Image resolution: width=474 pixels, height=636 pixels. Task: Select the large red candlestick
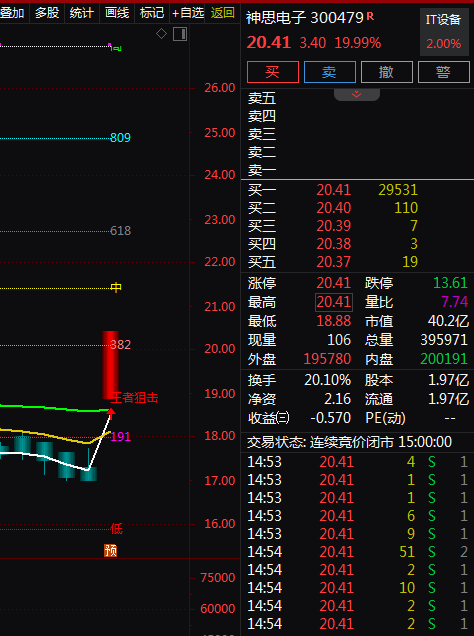click(110, 365)
